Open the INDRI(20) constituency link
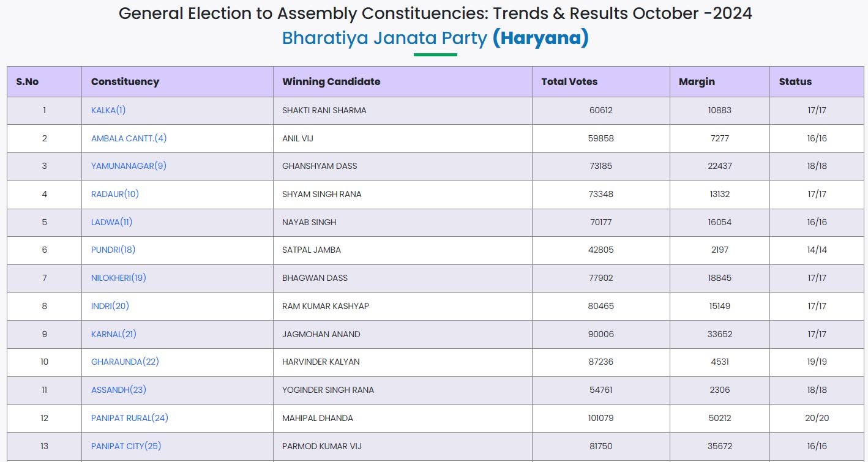 tap(110, 306)
